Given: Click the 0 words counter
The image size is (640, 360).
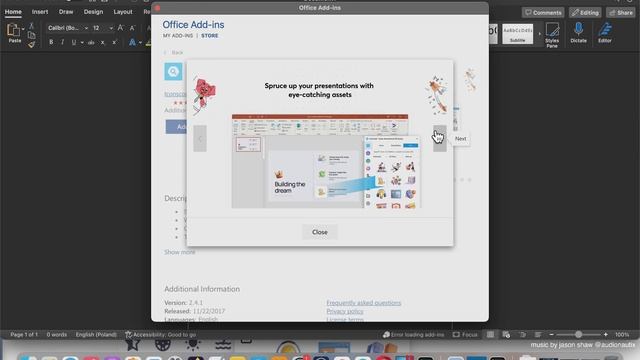Looking at the screenshot, I should pyautogui.click(x=56, y=335).
